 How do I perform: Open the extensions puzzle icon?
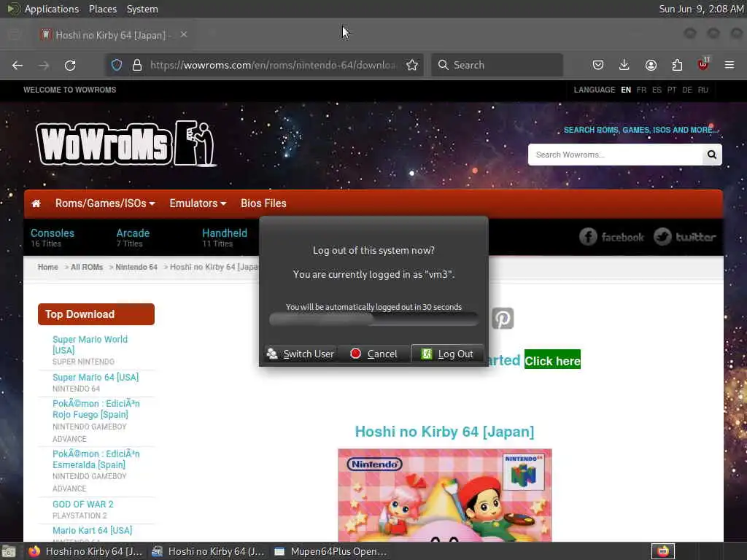tap(677, 65)
